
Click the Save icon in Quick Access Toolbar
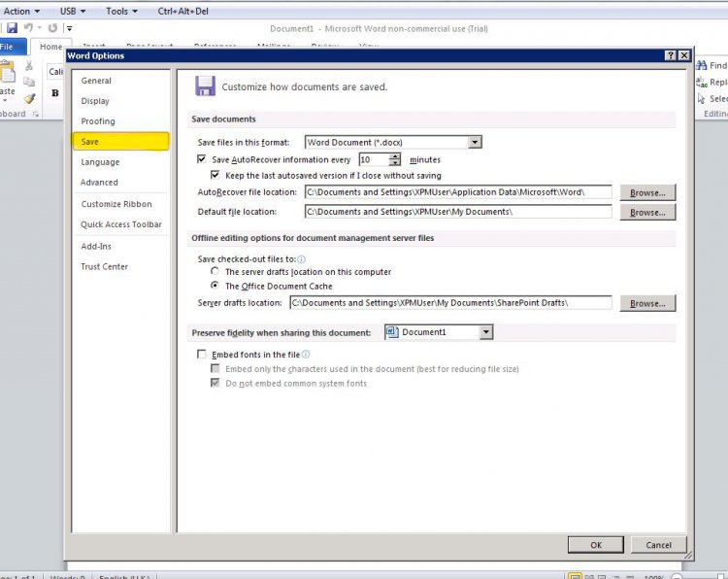(x=12, y=28)
